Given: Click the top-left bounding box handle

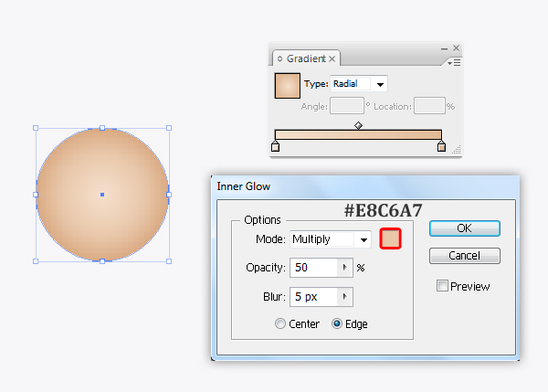Looking at the screenshot, I should click(x=36, y=128).
